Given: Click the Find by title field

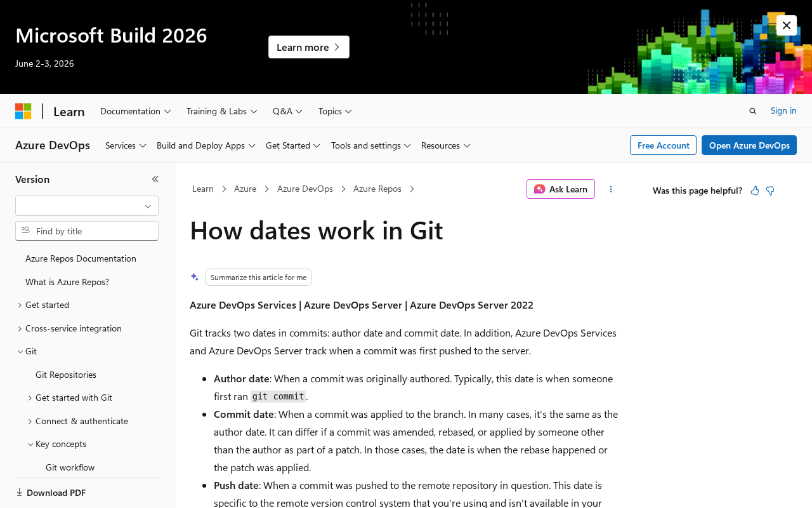Looking at the screenshot, I should pos(87,231).
